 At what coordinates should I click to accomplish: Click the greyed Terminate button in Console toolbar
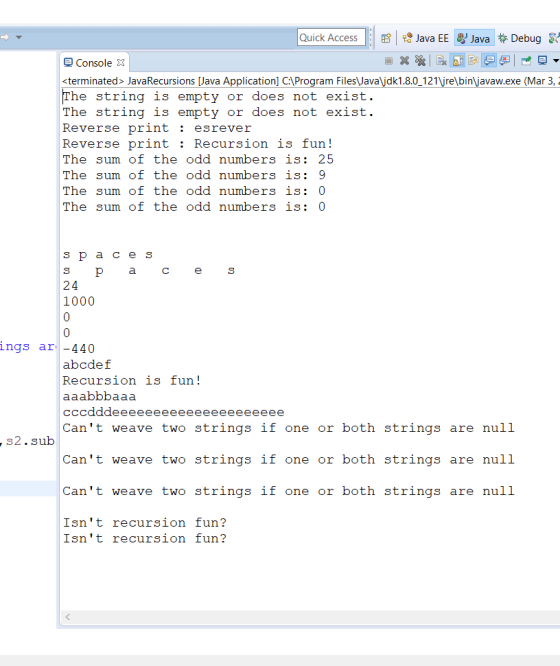388,61
